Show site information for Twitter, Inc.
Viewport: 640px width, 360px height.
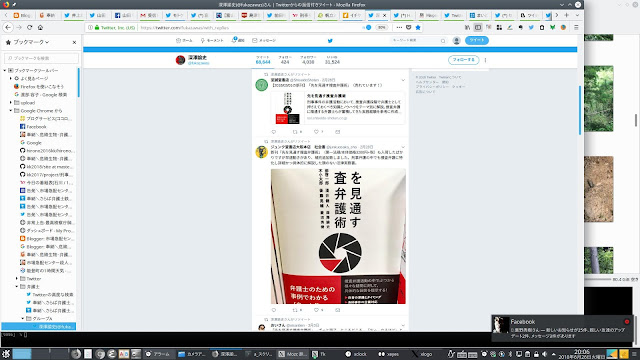pos(112,28)
